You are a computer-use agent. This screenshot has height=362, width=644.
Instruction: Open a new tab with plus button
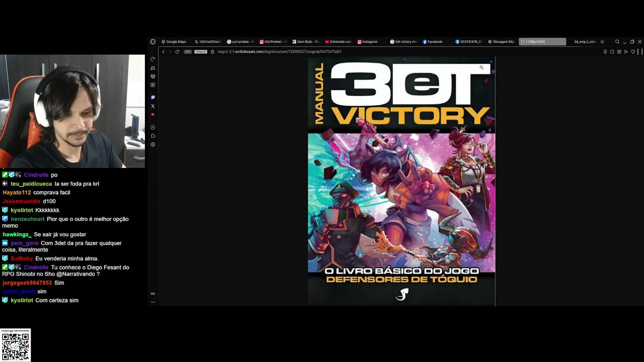(x=602, y=42)
